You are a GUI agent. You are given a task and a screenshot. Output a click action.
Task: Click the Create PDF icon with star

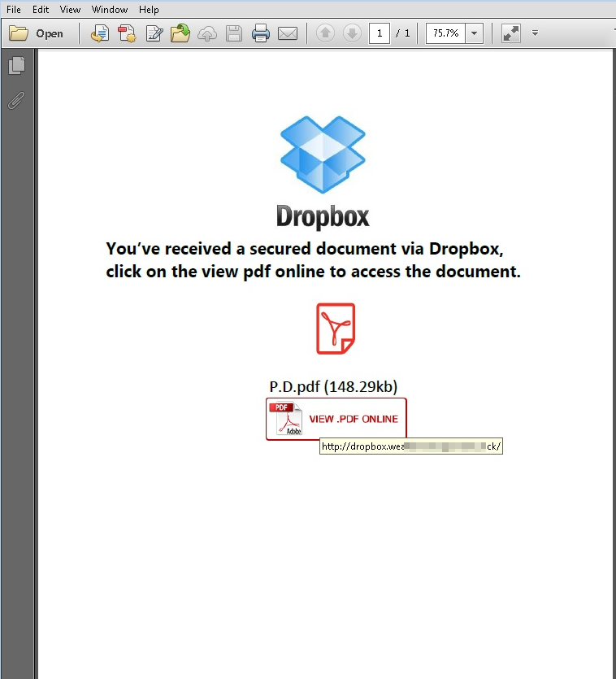pos(127,33)
